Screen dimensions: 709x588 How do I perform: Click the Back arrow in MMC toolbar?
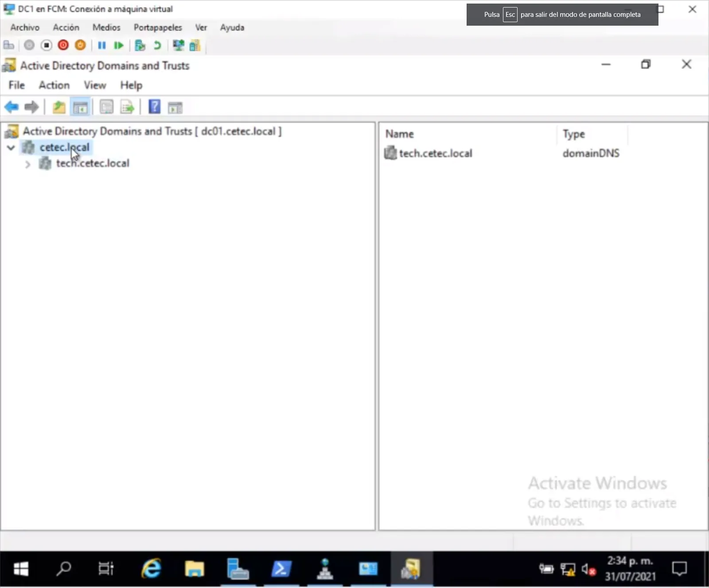pyautogui.click(x=12, y=107)
